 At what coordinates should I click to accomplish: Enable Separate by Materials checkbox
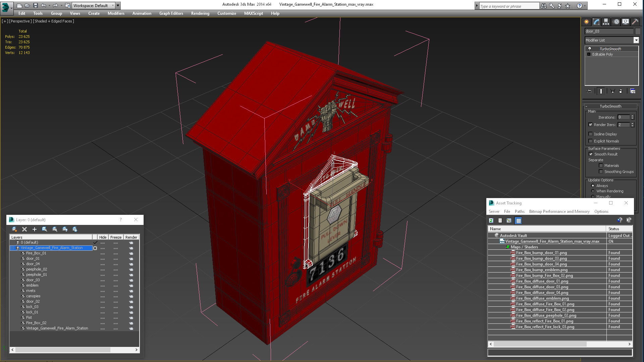[x=601, y=166]
